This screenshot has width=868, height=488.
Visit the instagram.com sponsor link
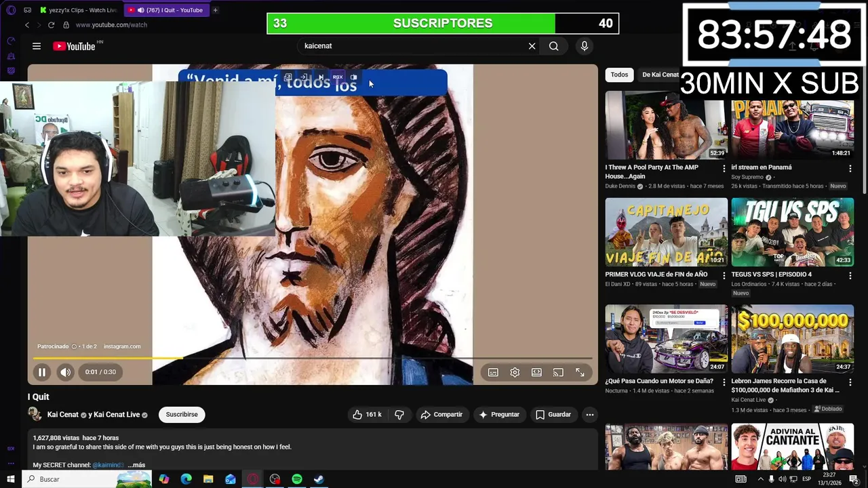click(x=122, y=346)
